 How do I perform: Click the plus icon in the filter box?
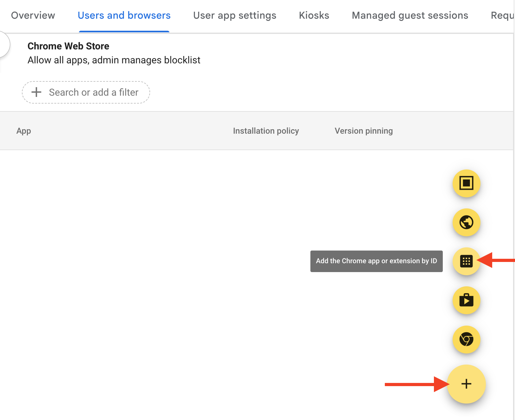(x=36, y=92)
